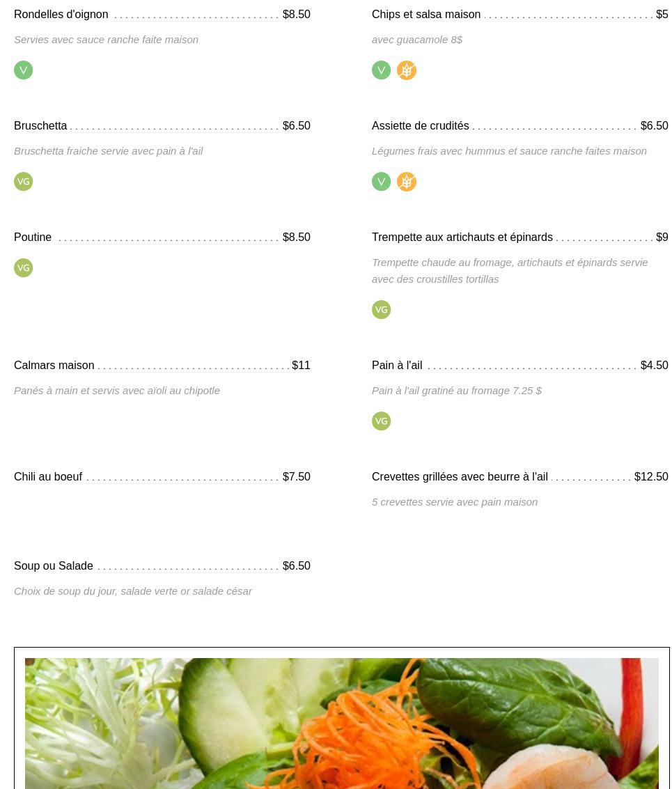This screenshot has height=789, width=672.
Task: Click the Soup ou Salade item name
Action: point(54,565)
